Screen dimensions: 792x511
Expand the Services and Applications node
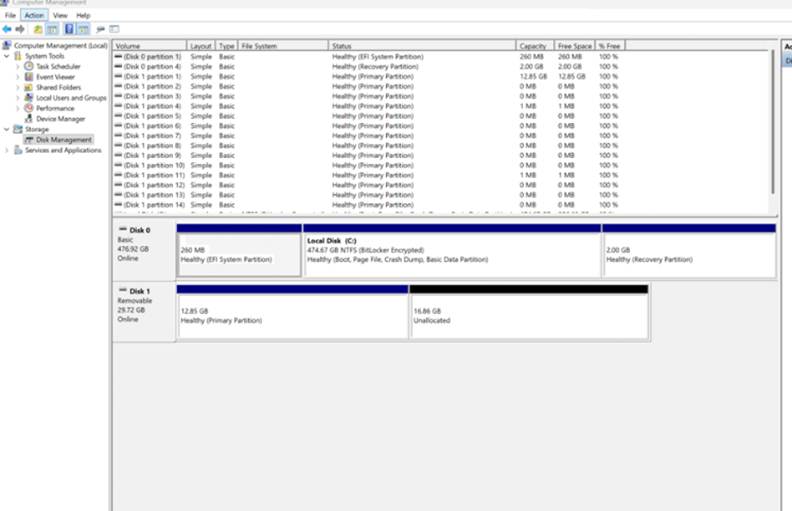[6, 150]
